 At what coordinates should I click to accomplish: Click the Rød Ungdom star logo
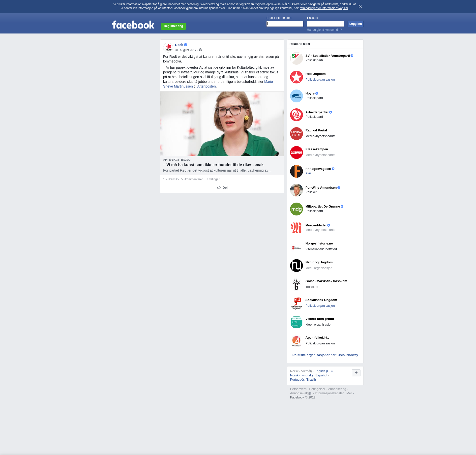coord(296,77)
